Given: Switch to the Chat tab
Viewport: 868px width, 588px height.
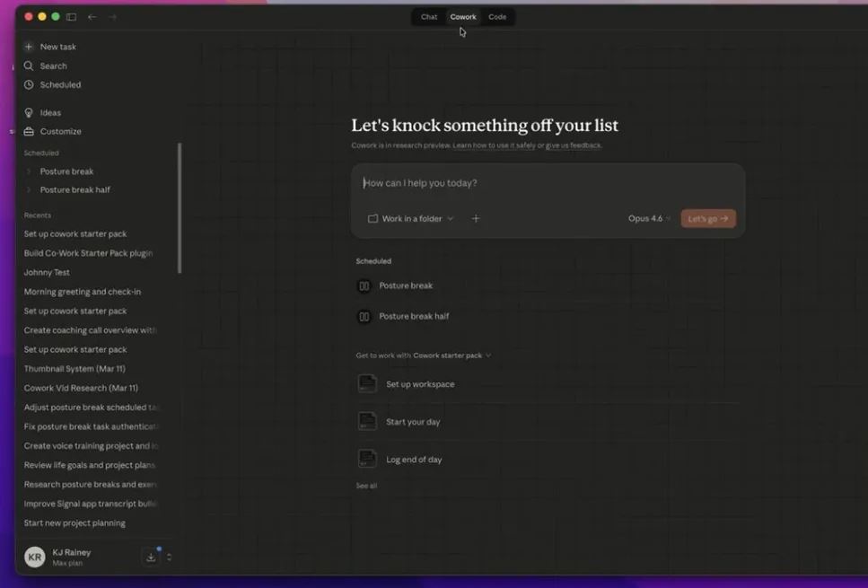Looking at the screenshot, I should pyautogui.click(x=429, y=17).
